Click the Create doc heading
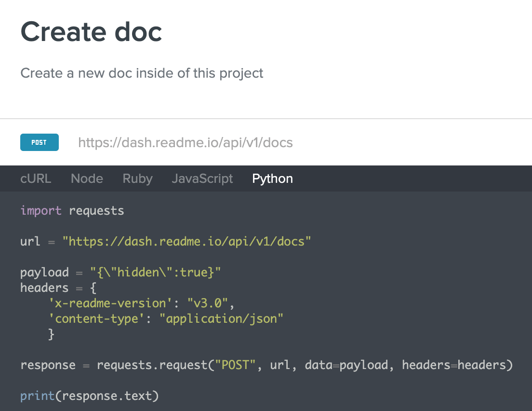The image size is (532, 411). click(91, 32)
